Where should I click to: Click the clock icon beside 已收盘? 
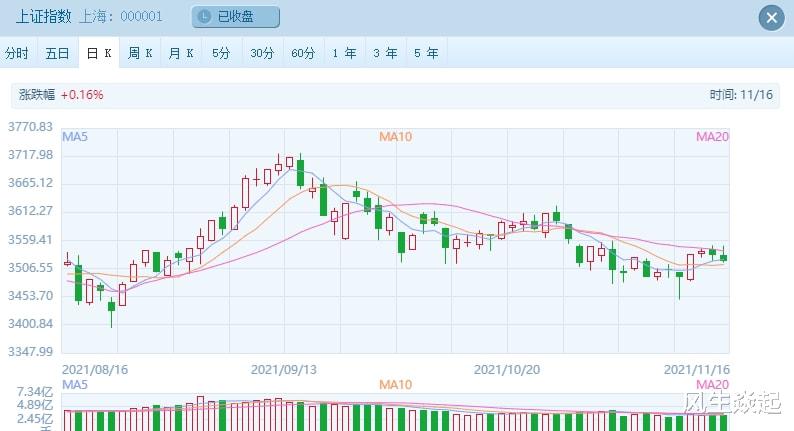(205, 17)
